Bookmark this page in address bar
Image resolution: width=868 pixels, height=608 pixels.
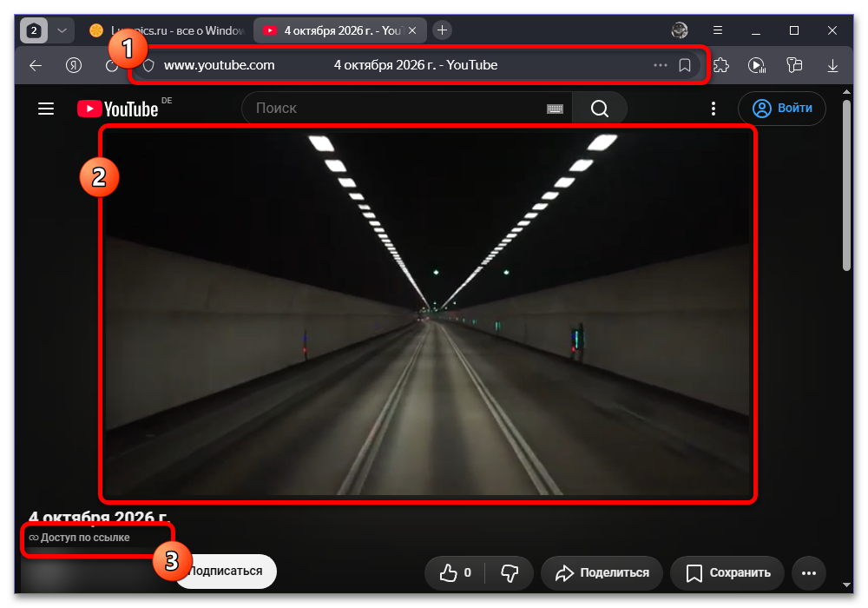point(685,65)
